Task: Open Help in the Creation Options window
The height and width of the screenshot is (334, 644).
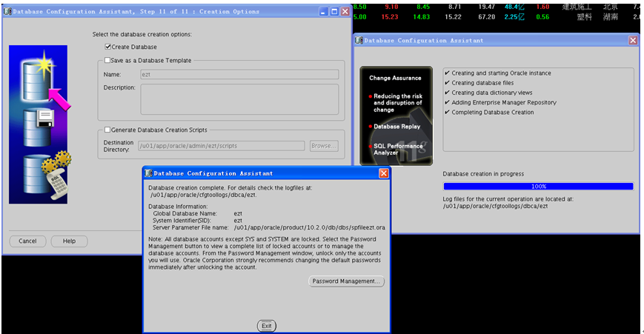Action: [69, 241]
